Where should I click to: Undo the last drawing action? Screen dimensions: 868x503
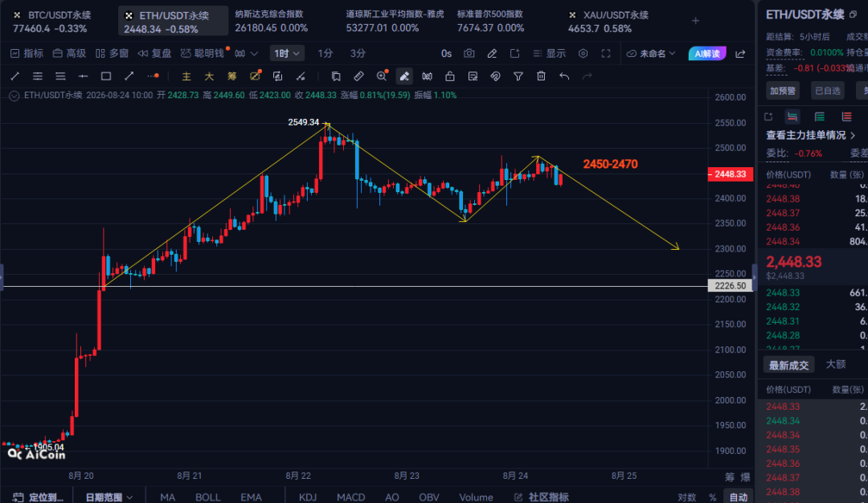(x=564, y=76)
